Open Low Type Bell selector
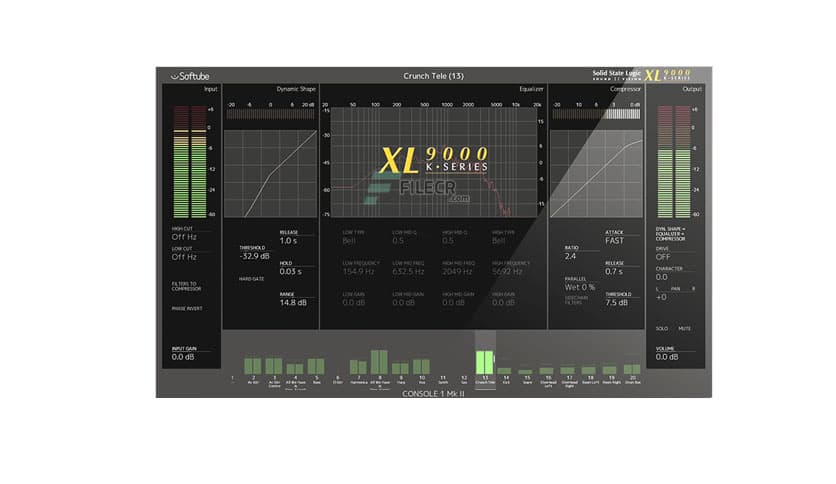Viewport: 836px width, 484px height. (349, 241)
